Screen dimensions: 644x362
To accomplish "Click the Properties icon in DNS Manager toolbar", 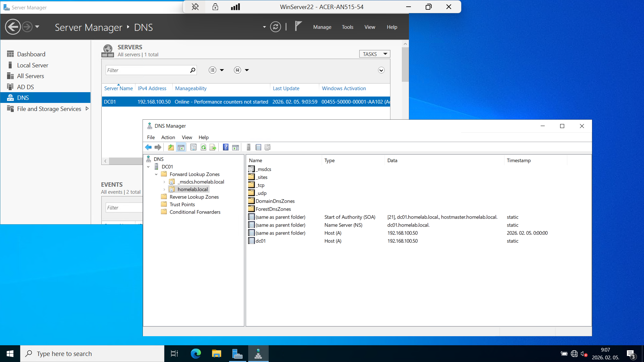I will coord(194,147).
